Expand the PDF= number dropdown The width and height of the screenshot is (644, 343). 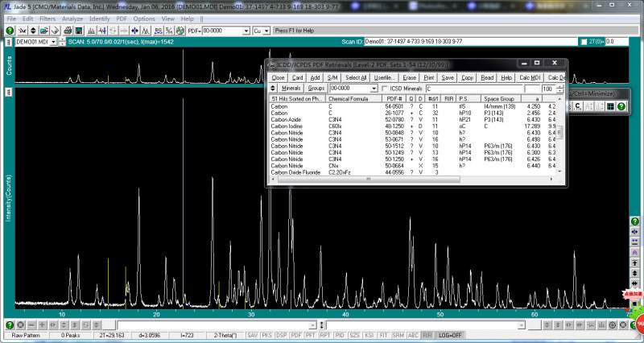coord(245,31)
